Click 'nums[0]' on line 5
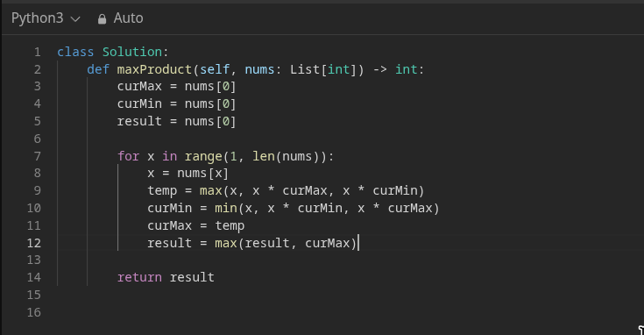Viewport: 644px width, 335px height. coord(210,121)
